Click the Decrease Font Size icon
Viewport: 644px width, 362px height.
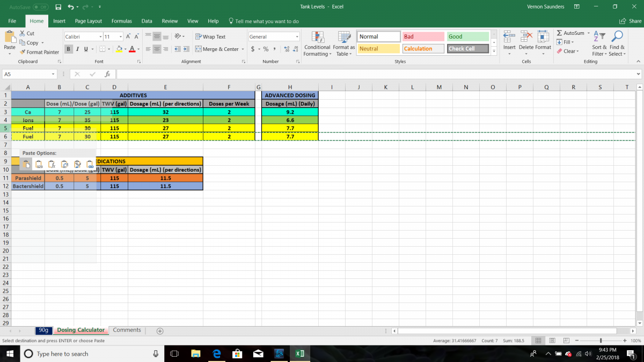tap(137, 36)
